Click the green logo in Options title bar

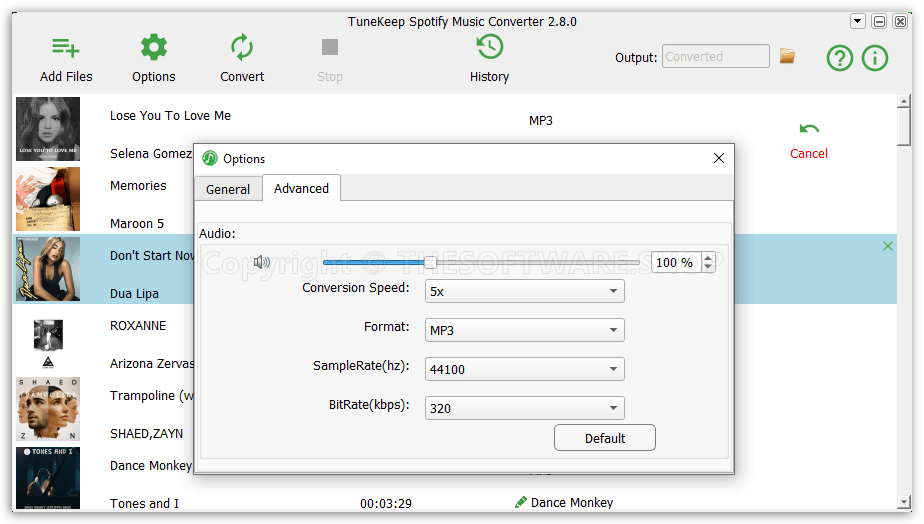tap(210, 158)
